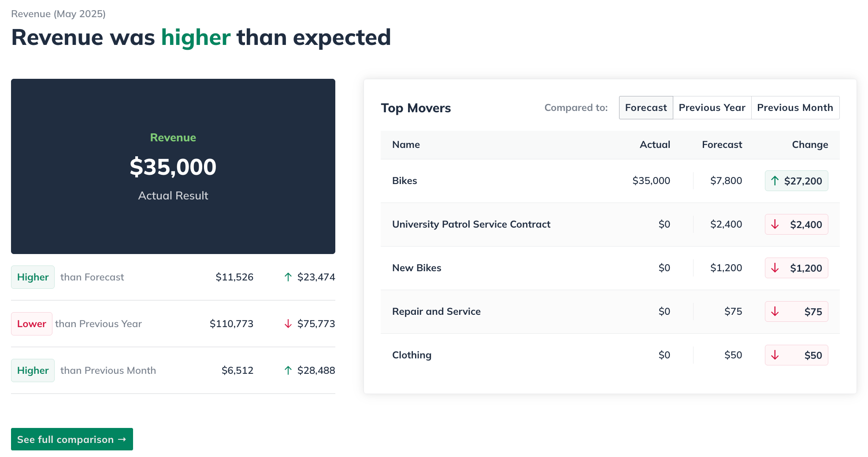Switch comparison to Previous Month

pos(795,108)
